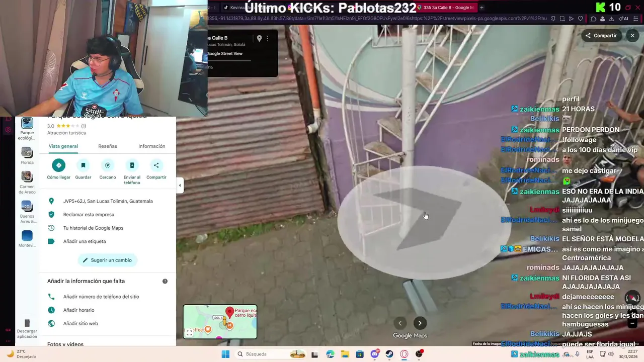Viewport: 644px width, 362px height.
Task: Click Añadir número de teléfono del sitio
Action: point(108,297)
